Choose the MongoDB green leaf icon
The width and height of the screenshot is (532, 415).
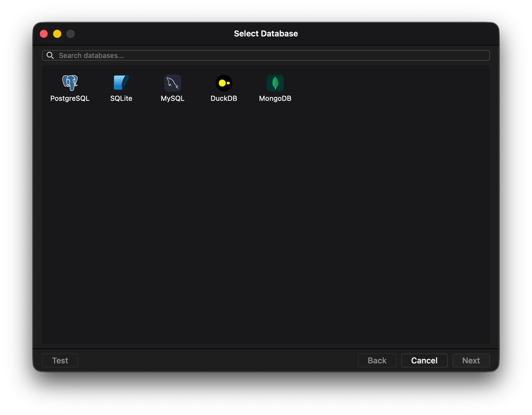point(275,83)
